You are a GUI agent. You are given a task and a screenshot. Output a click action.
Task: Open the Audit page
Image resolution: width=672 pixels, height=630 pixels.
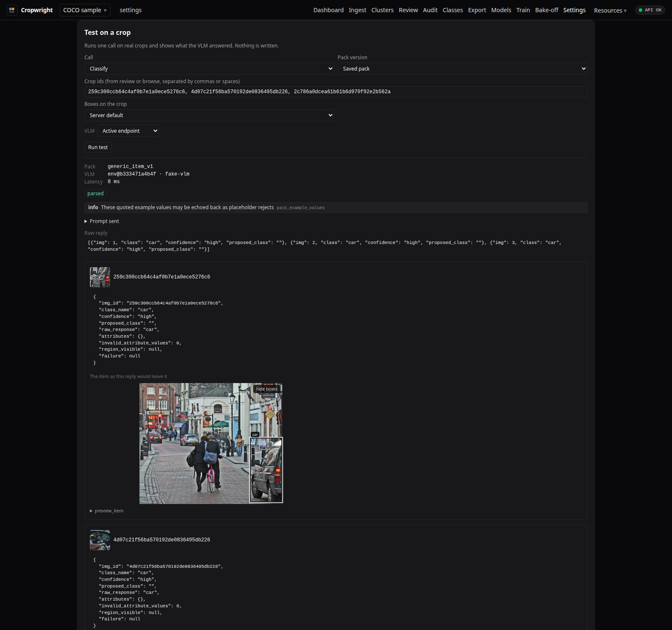[x=430, y=10]
